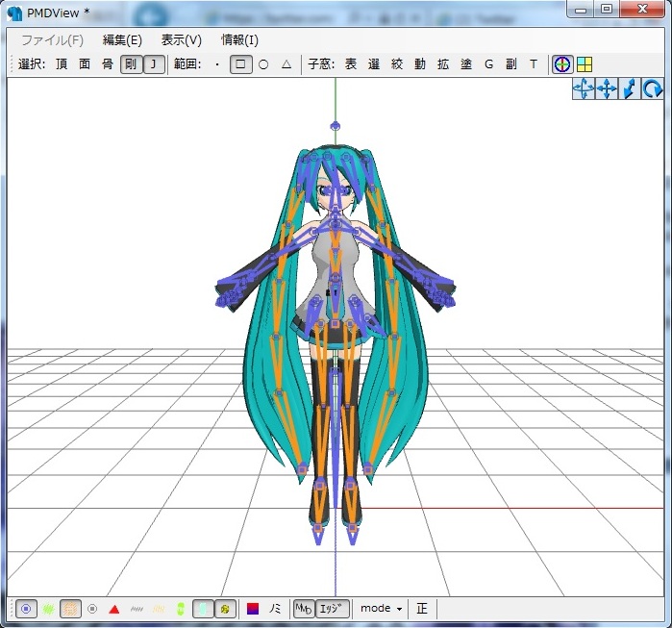Toggle the エッジ edge display button
Viewport: 672px width, 628px height.
[332, 609]
